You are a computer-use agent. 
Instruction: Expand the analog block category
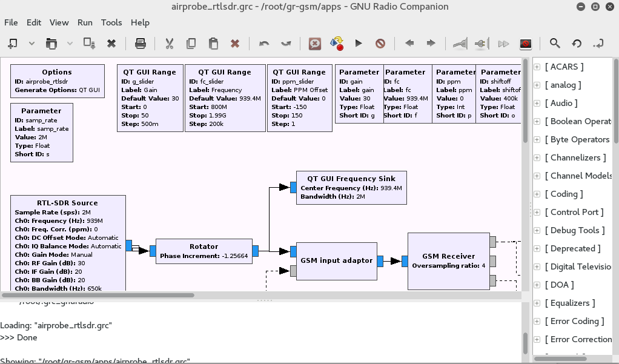[x=537, y=85]
